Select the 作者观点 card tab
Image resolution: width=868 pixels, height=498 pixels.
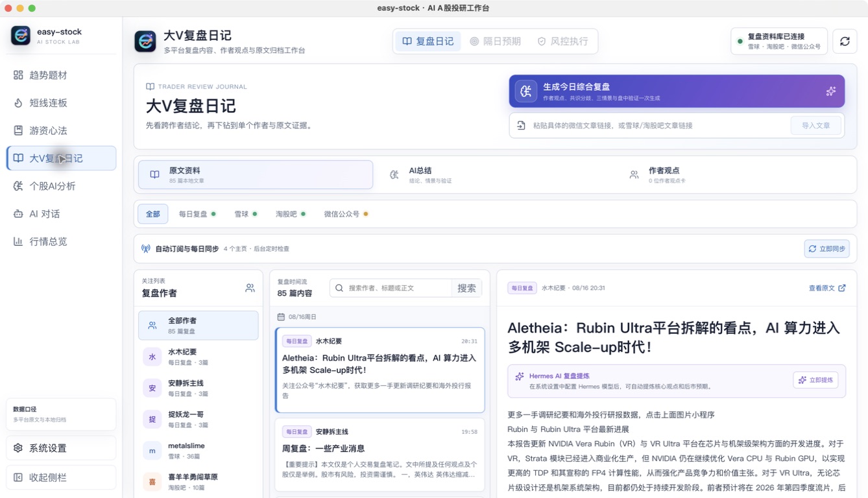(735, 174)
